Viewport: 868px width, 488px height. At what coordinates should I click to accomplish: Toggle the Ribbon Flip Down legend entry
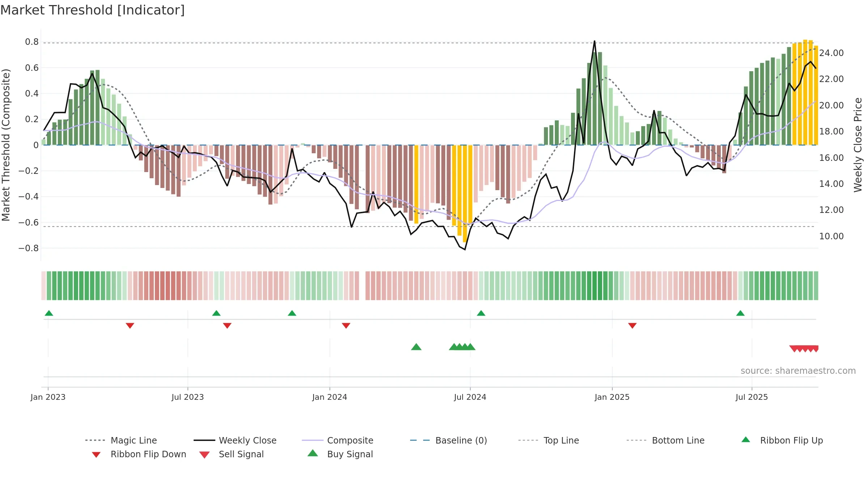click(x=139, y=454)
